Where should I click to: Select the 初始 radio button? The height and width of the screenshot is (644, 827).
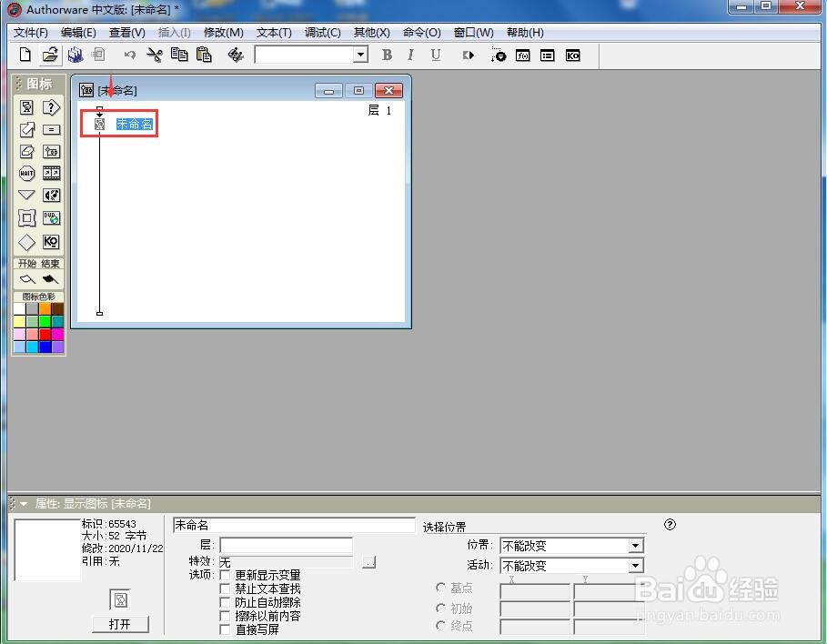pyautogui.click(x=440, y=609)
